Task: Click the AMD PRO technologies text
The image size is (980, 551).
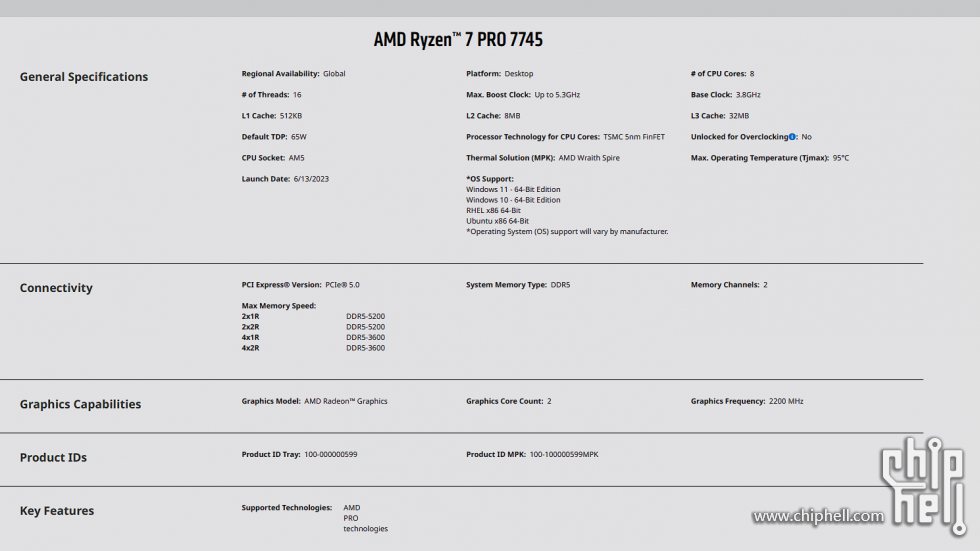Action: pyautogui.click(x=366, y=518)
